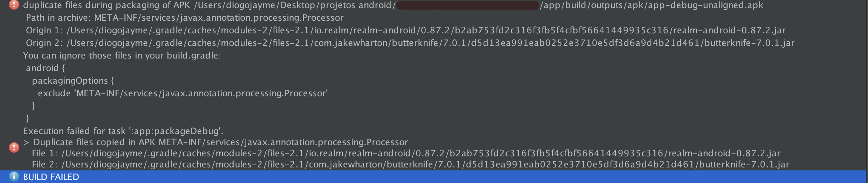Click the Path in archive line

[x=184, y=18]
